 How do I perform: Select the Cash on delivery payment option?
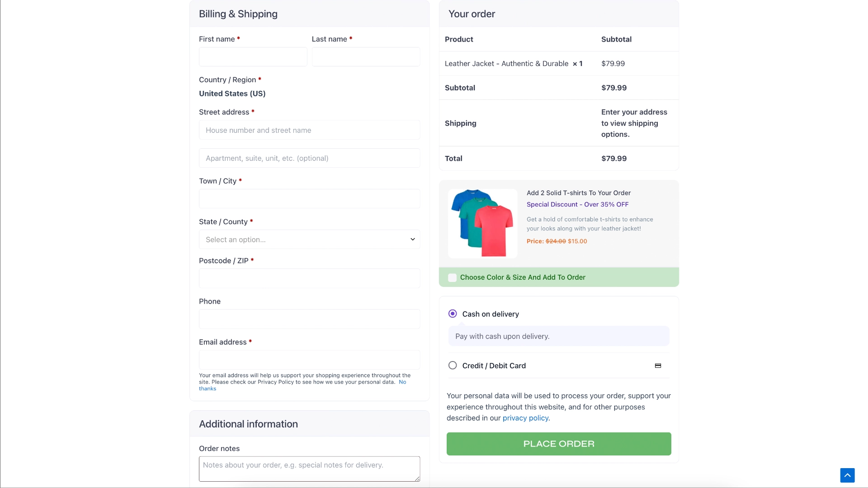point(453,313)
